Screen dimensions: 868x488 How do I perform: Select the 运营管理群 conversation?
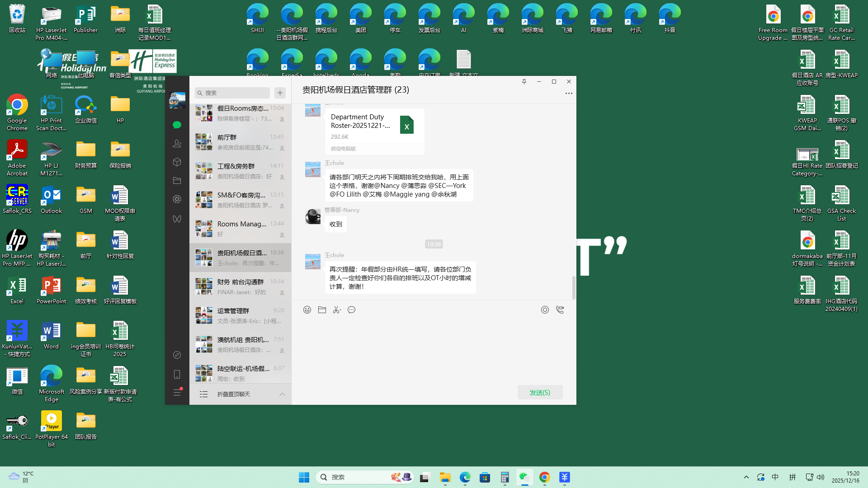point(240,315)
